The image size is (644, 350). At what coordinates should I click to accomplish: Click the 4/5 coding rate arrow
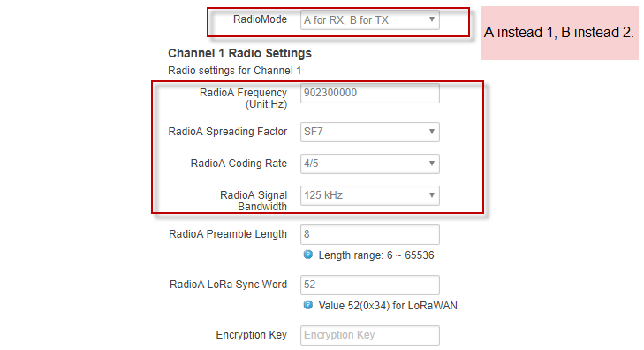click(432, 164)
